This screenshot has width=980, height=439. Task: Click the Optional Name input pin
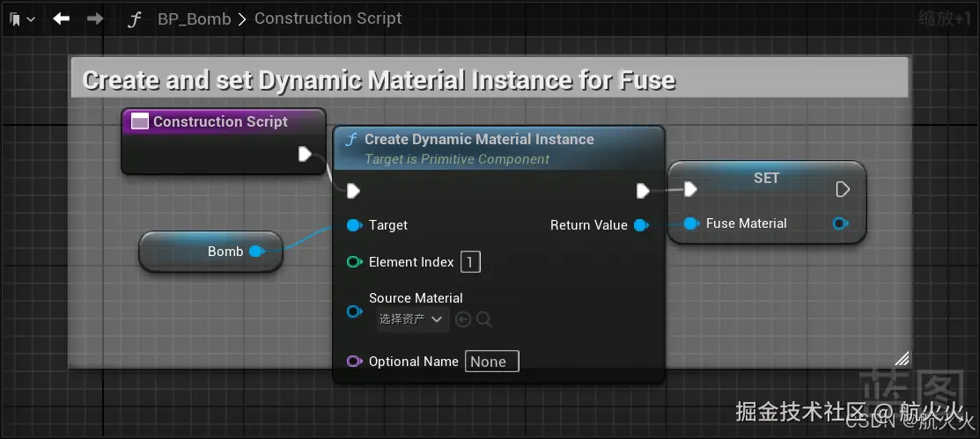click(x=354, y=361)
